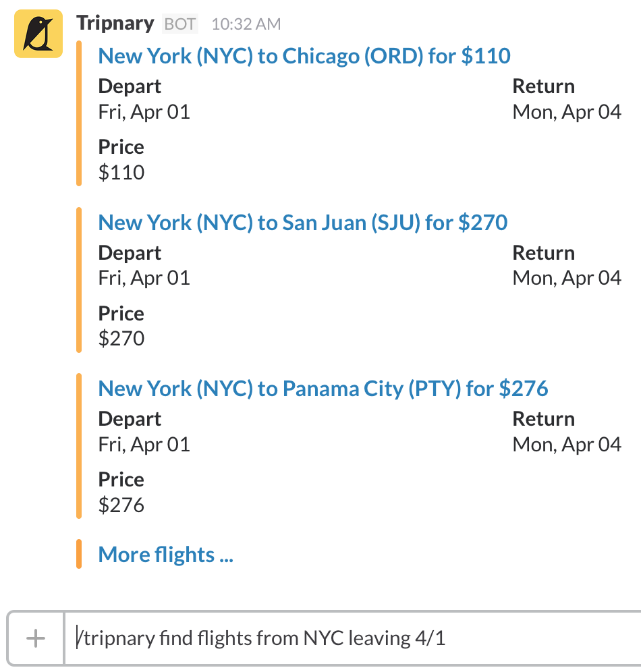Click the BOT badge label
This screenshot has width=641, height=672.
[x=180, y=24]
